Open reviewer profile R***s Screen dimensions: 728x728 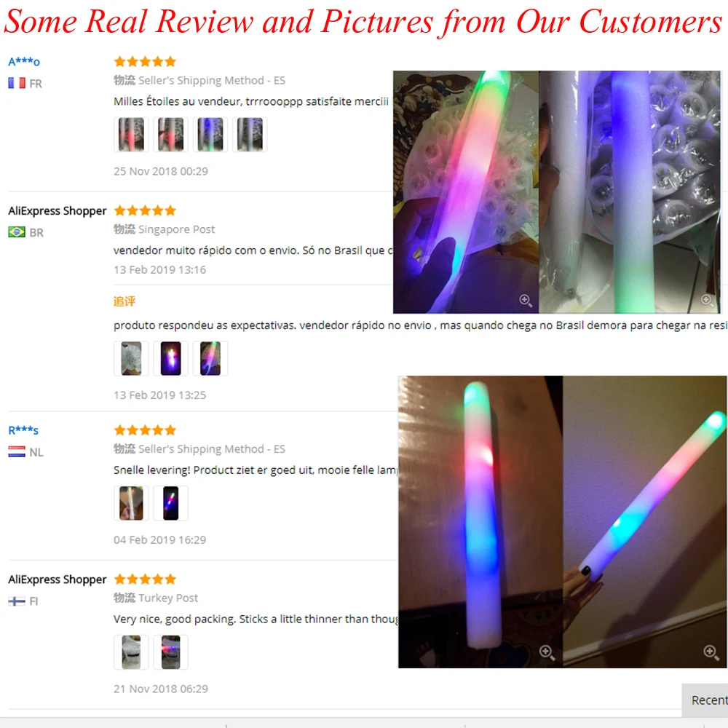[x=23, y=430]
